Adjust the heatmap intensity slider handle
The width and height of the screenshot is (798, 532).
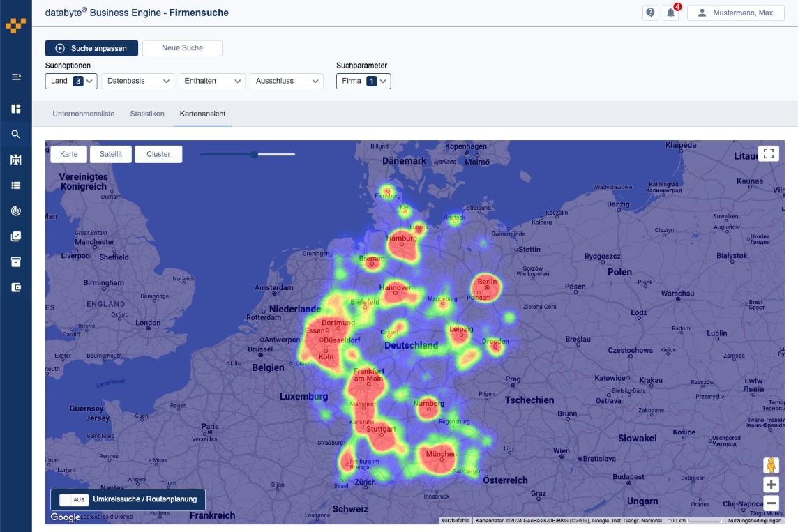point(254,154)
